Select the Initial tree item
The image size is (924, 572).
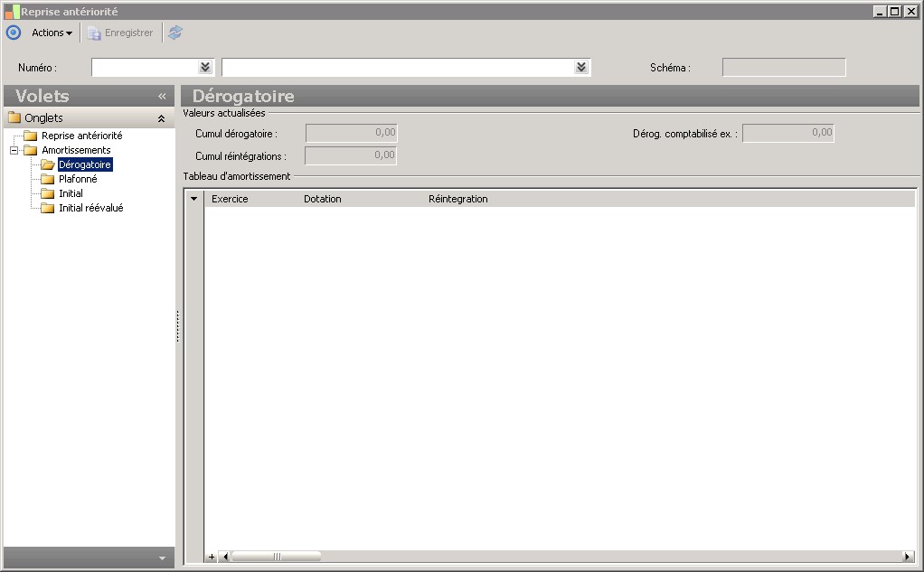coord(71,193)
